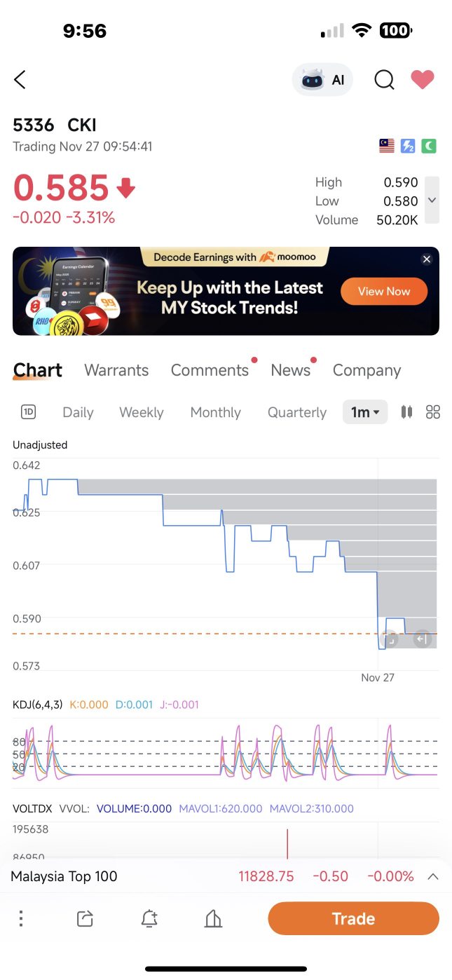
Task: Toggle the chart expand corner icon
Action: point(390,639)
